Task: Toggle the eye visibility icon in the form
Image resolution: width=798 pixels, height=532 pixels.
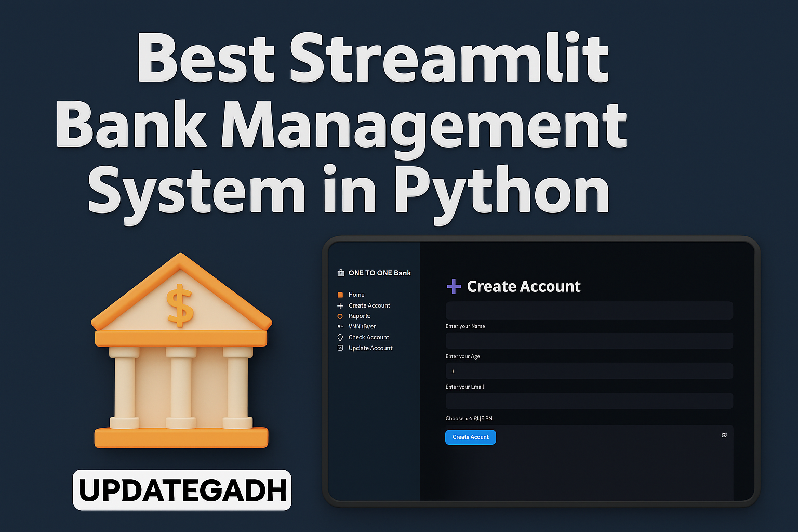Action: [x=724, y=435]
